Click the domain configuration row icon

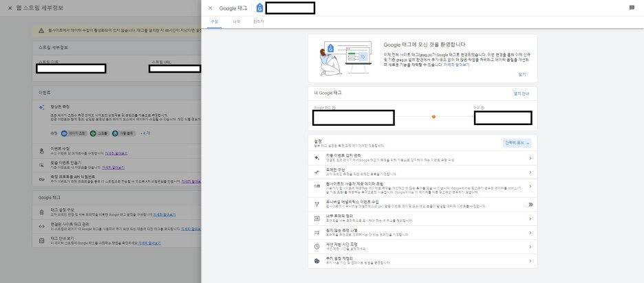click(316, 172)
